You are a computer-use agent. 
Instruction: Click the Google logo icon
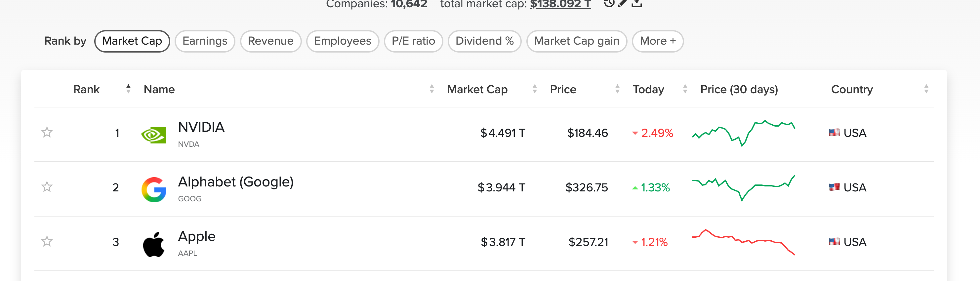click(x=154, y=189)
